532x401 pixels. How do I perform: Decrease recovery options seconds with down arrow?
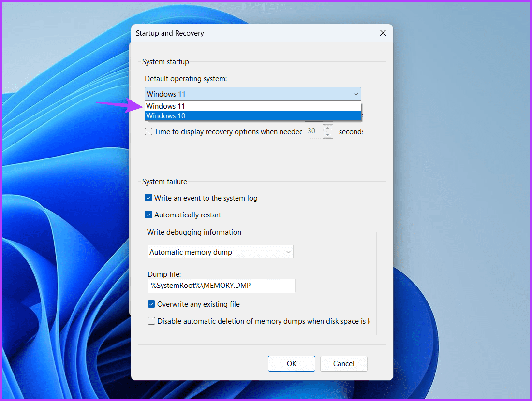coord(328,135)
